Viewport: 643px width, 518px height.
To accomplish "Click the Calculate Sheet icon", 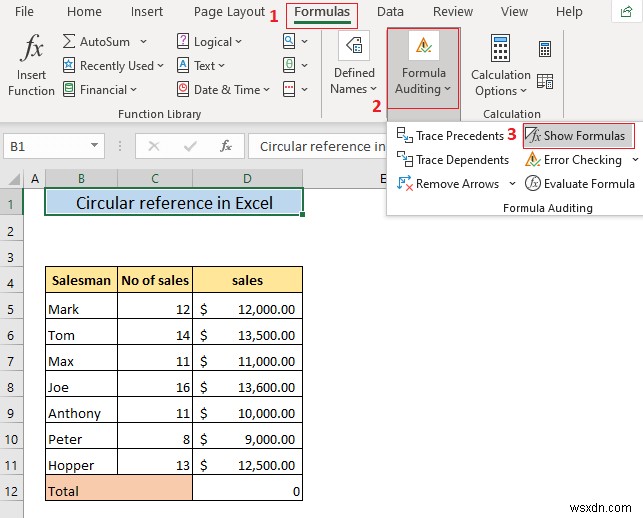I will point(545,81).
